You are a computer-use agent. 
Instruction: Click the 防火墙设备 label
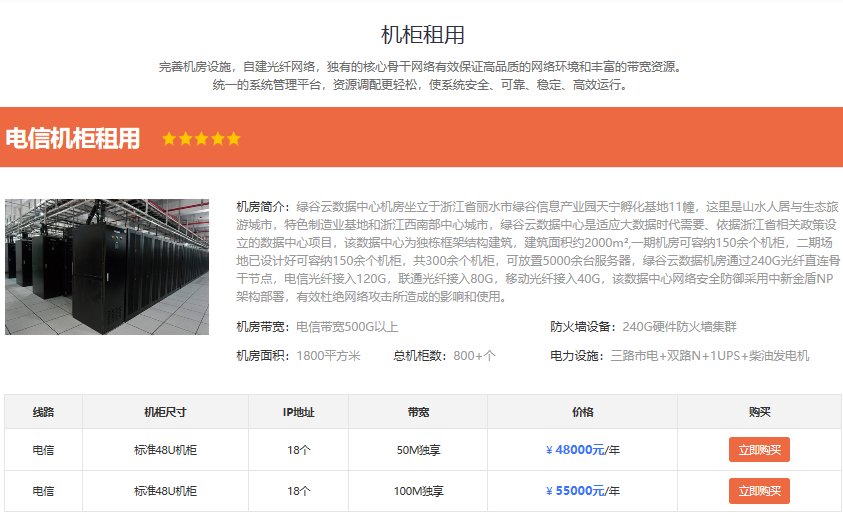coord(583,326)
